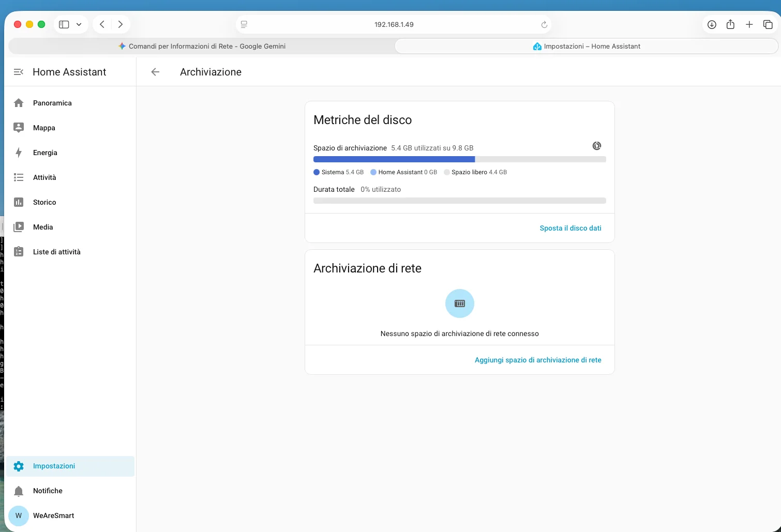781x532 pixels.
Task: Open the WeAreSmart user avatar
Action: 19,515
